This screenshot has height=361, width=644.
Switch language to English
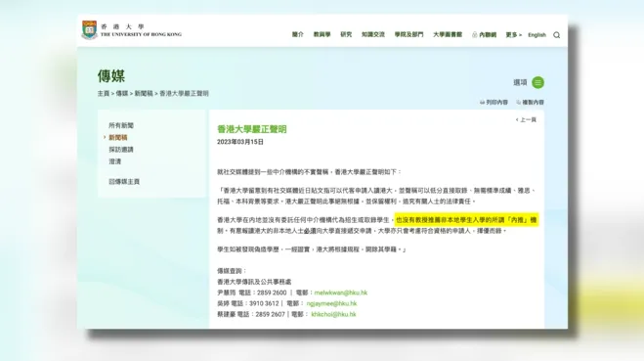pos(537,35)
